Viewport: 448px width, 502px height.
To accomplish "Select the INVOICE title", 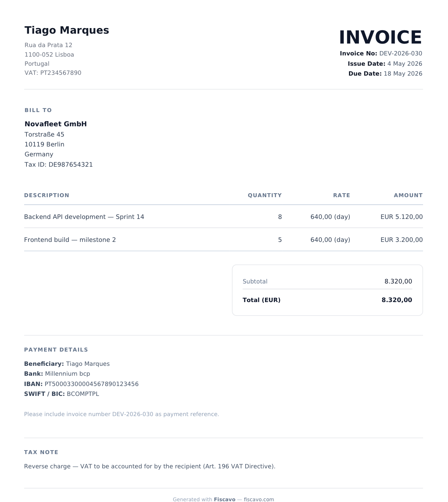I will pyautogui.click(x=380, y=37).
